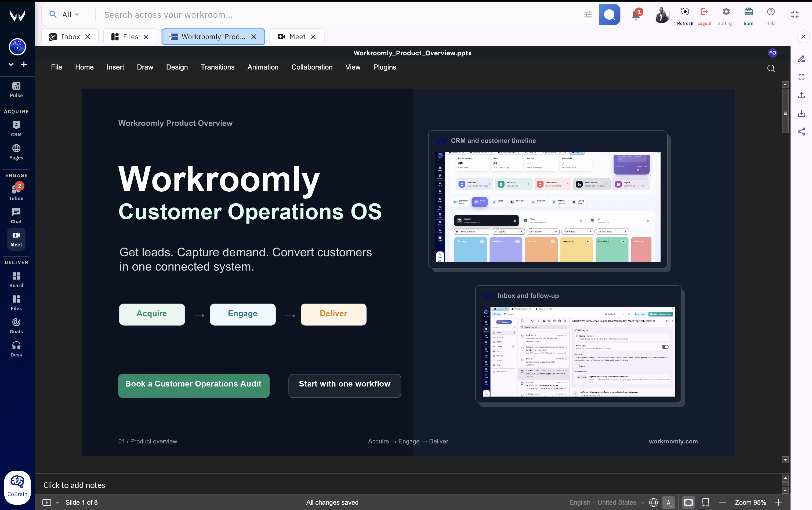Open the Collaboration ribbon tab
Viewport: 812px width, 510px height.
(x=311, y=67)
